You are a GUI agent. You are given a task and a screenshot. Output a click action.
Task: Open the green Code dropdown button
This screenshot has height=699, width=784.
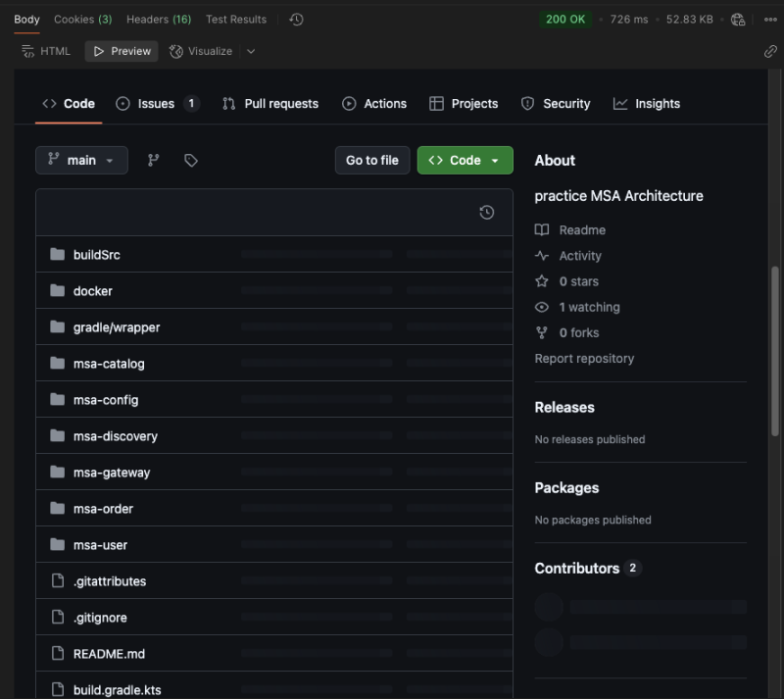click(465, 160)
